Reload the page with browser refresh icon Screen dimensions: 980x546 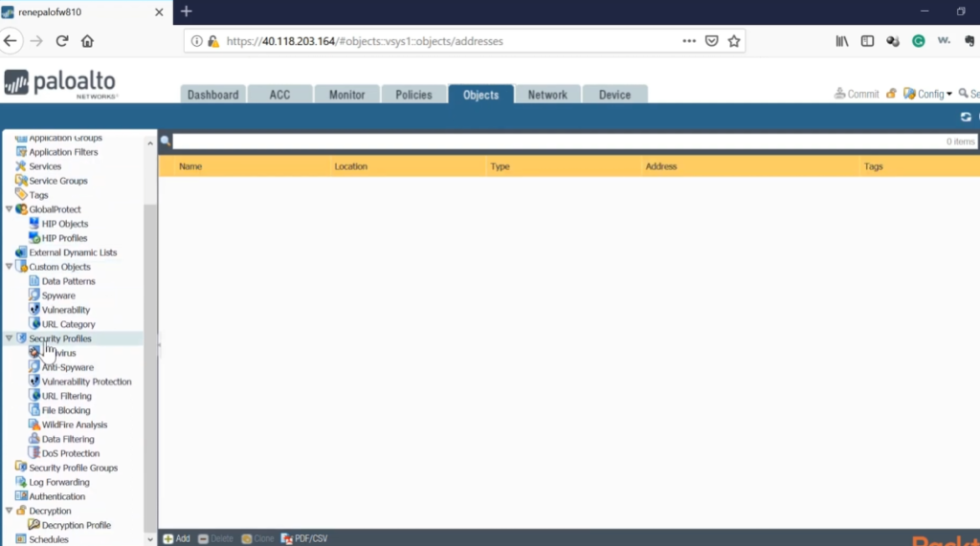[62, 41]
